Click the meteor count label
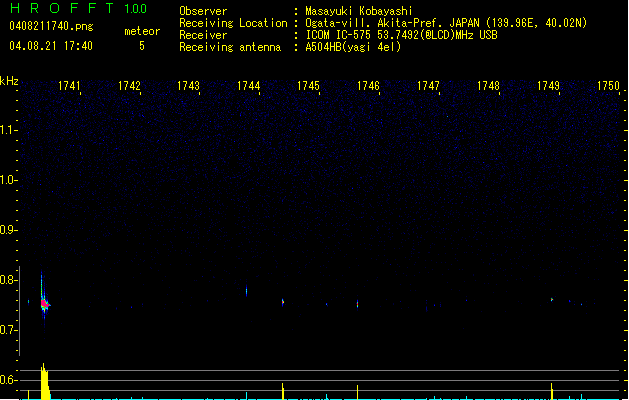This screenshot has width=629, height=400. pos(142,31)
